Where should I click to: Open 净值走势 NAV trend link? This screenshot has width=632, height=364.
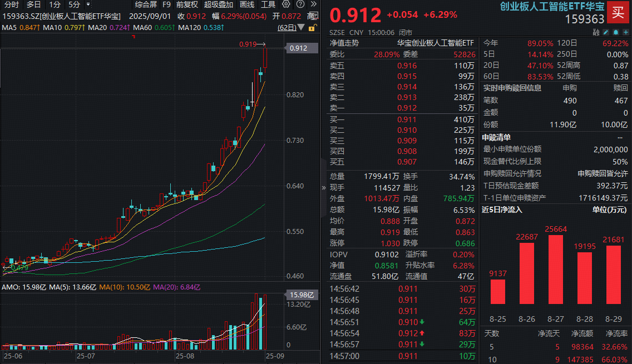344,43
